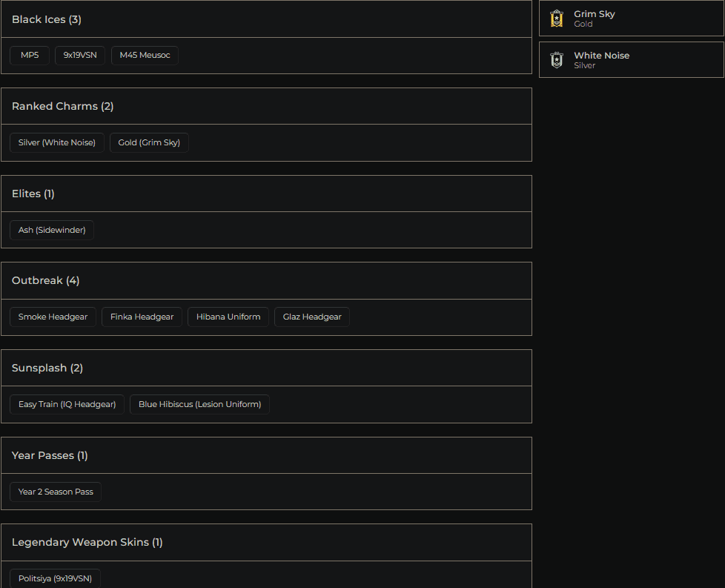Click the White Noise silver rank badge icon
Viewport: 725px width, 588px height.
557,60
